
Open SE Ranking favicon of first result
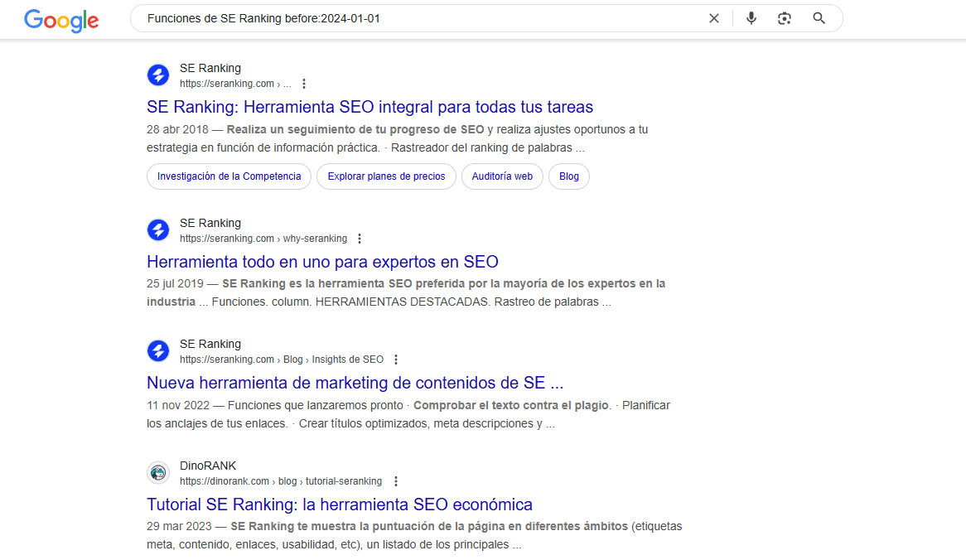point(158,75)
